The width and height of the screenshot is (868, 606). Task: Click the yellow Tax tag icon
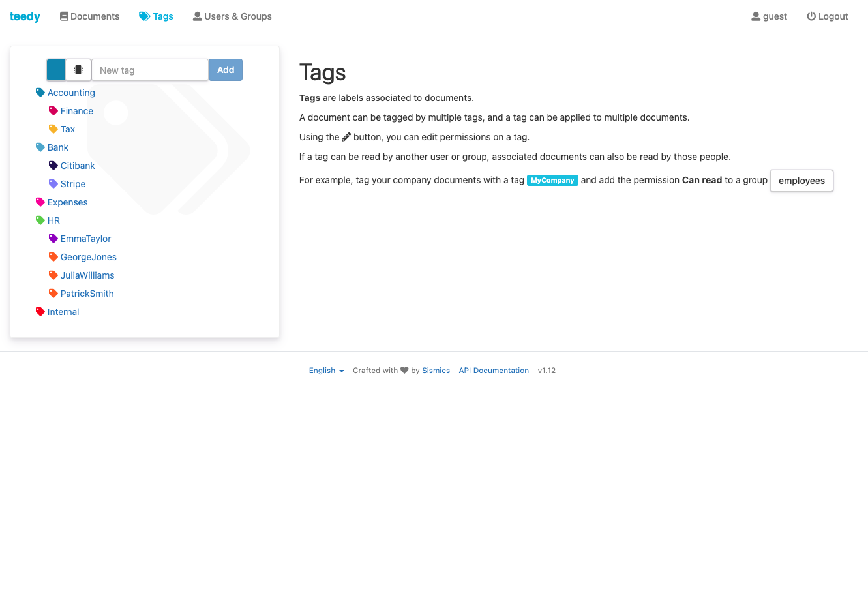pyautogui.click(x=53, y=129)
